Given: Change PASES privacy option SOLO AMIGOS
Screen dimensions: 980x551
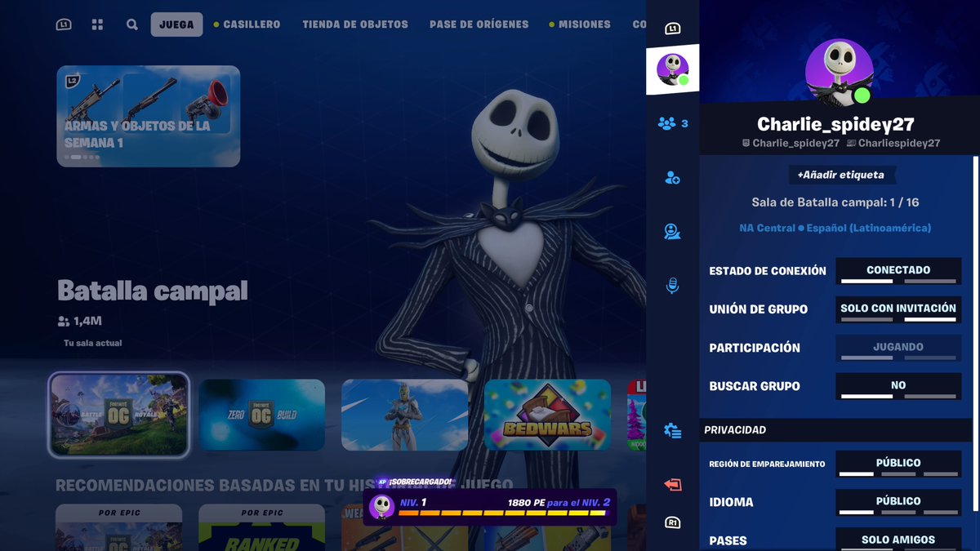Looking at the screenshot, I should pyautogui.click(x=898, y=540).
